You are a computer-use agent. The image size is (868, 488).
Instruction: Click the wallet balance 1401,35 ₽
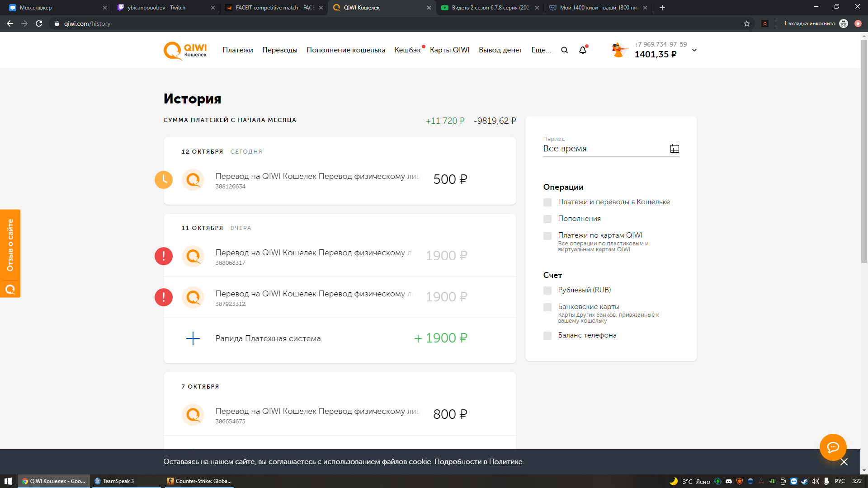pos(656,55)
